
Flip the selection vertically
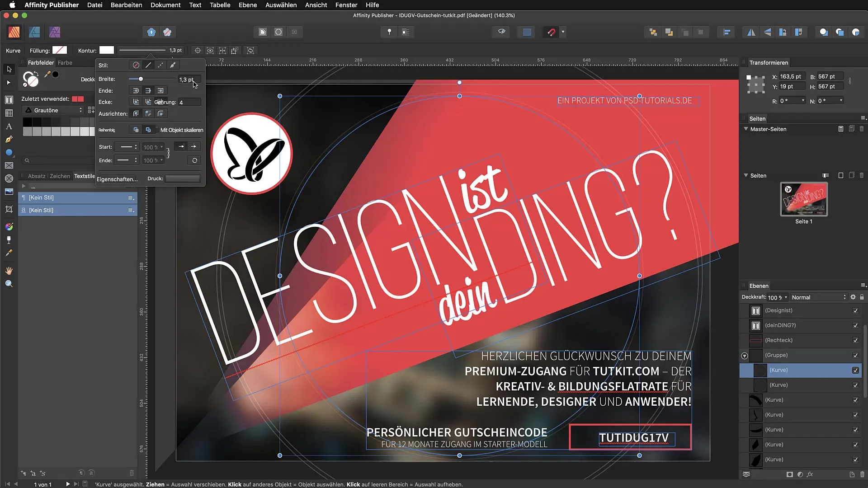click(767, 32)
